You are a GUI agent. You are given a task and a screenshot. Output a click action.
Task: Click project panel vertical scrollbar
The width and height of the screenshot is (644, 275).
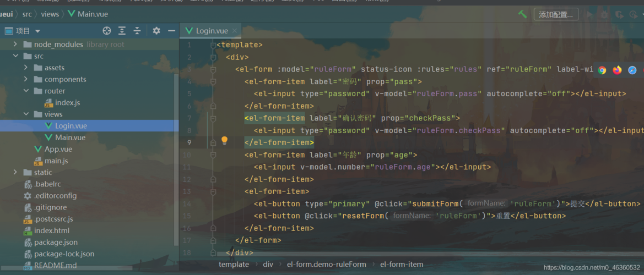(177, 160)
